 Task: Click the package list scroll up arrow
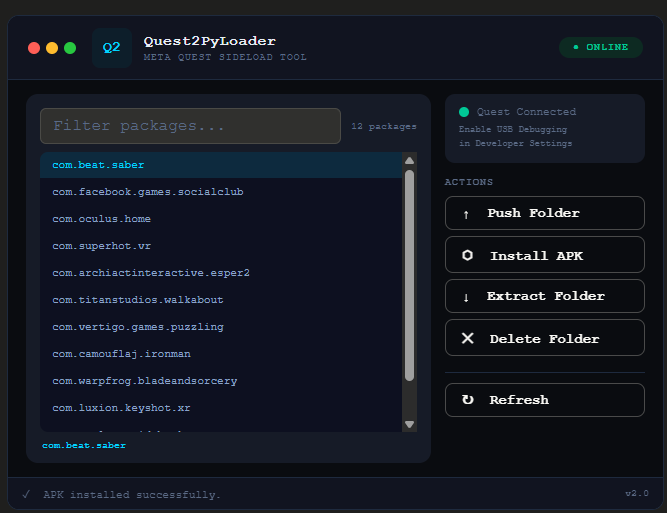point(410,161)
